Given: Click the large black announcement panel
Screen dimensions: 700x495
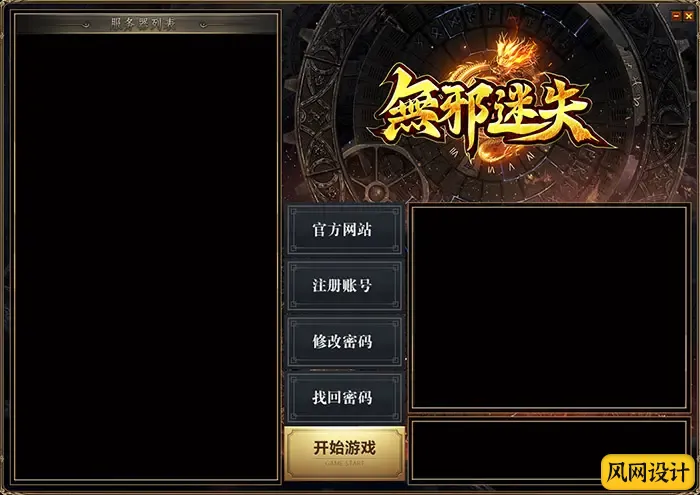Looking at the screenshot, I should [549, 307].
